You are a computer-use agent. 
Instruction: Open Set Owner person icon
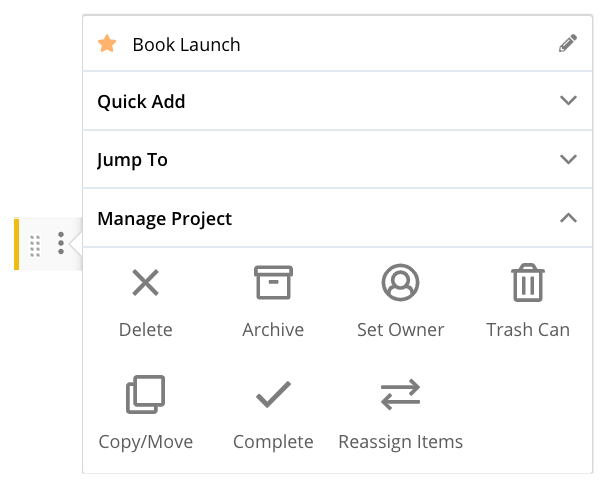[x=401, y=282]
